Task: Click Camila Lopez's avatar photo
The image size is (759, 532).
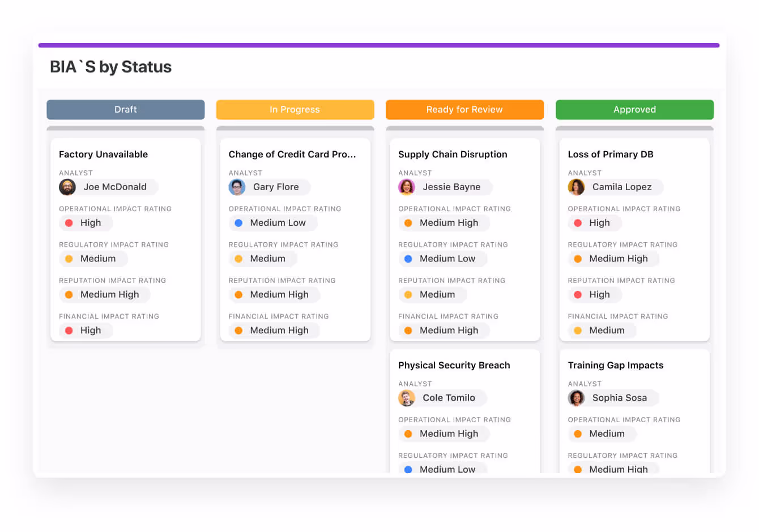Action: (x=576, y=187)
